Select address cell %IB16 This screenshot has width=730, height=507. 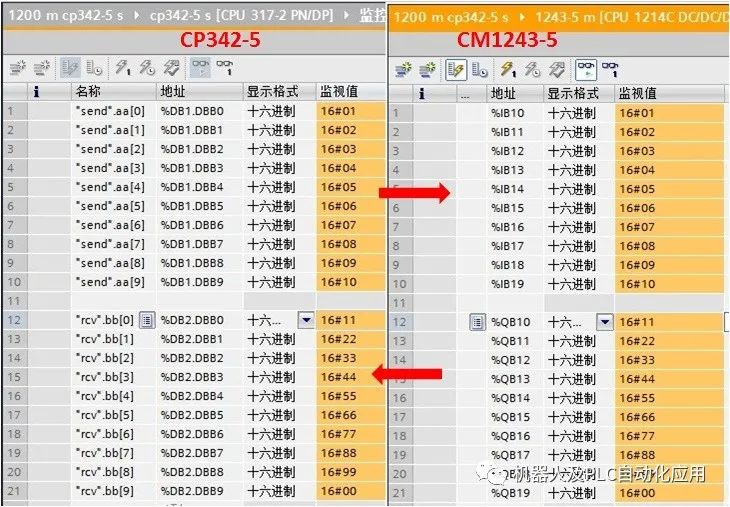pos(515,227)
